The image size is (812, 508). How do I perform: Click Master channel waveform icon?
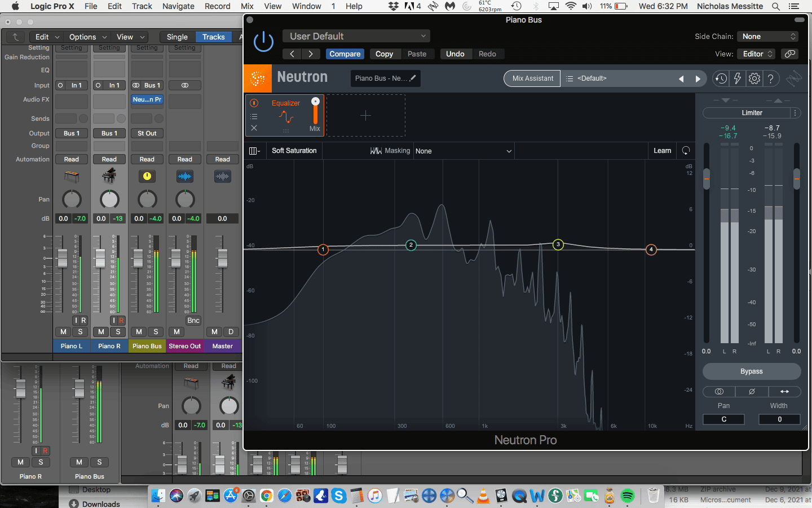223,176
